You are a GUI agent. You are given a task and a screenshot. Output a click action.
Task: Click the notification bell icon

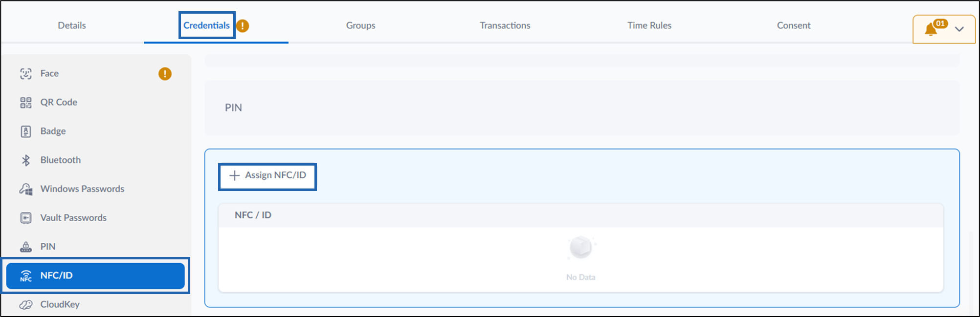tap(931, 30)
